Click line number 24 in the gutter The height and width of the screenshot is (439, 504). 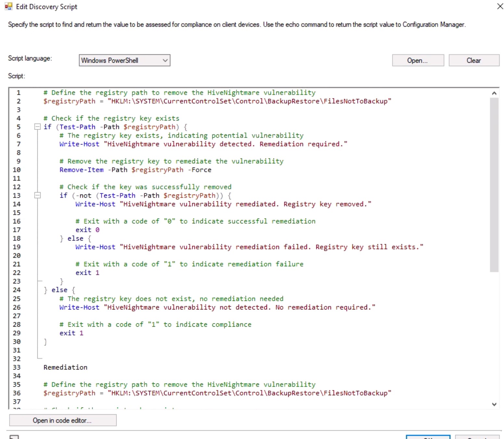click(17, 290)
